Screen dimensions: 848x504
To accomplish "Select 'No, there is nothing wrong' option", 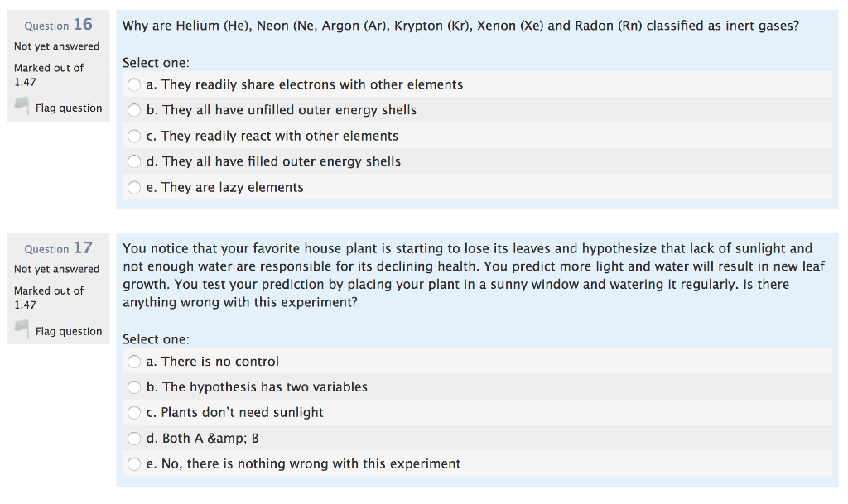I will point(134,464).
